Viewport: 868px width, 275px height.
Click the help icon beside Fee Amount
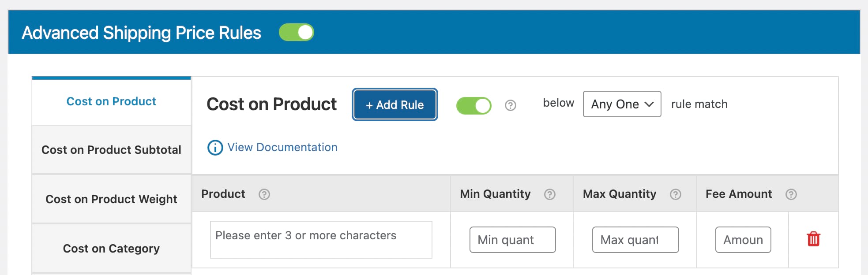tap(790, 194)
